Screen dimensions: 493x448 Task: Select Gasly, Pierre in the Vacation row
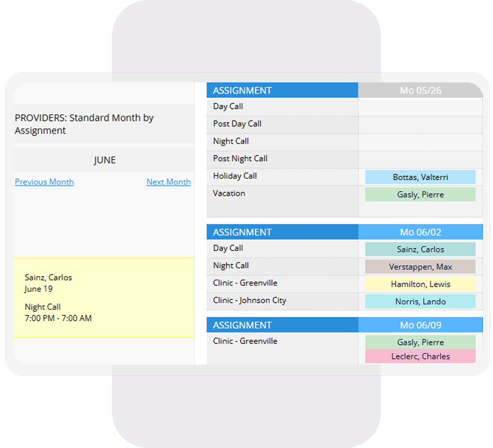(420, 194)
